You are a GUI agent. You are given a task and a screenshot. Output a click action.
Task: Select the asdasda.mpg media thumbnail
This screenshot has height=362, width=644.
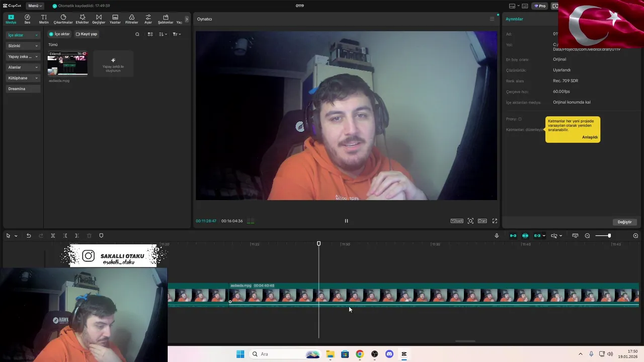67,63
